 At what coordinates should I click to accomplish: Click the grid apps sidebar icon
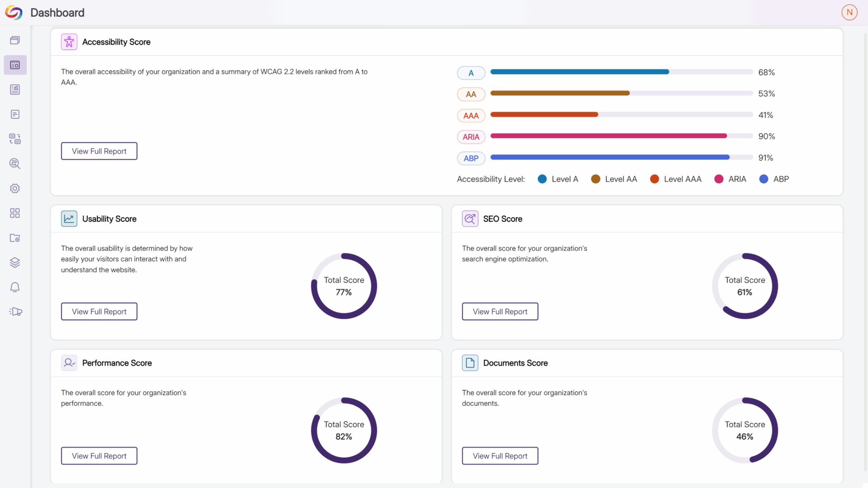[x=15, y=213]
